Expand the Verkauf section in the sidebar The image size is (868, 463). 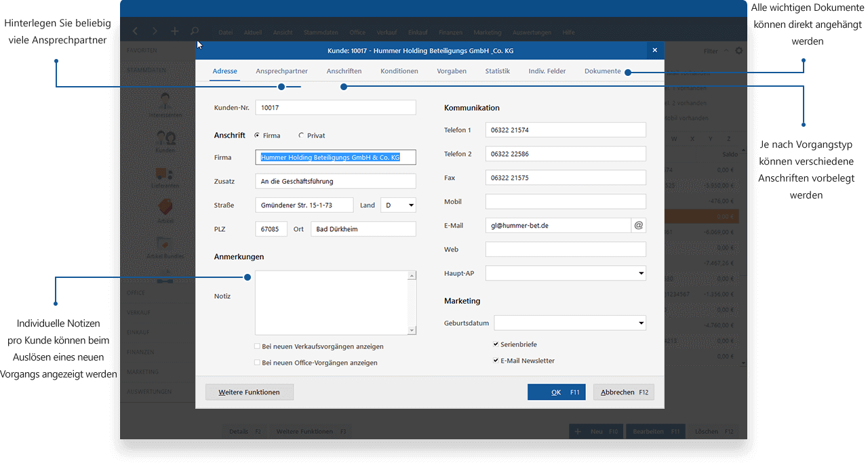139,313
